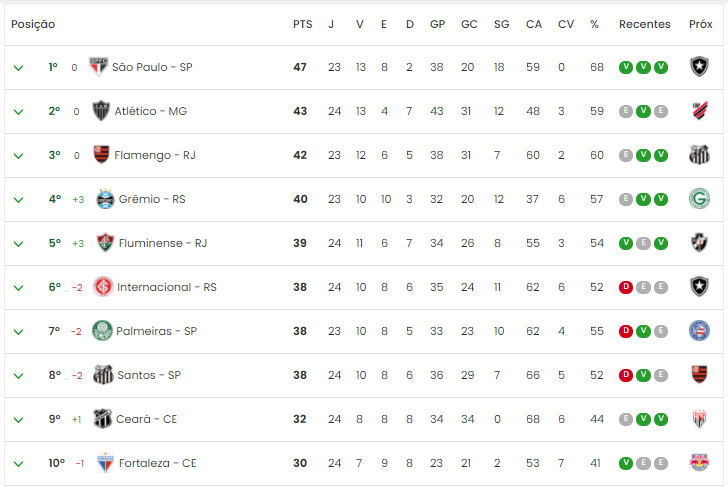Image resolution: width=728 pixels, height=489 pixels.
Task: Expand the São Paulo row chevron
Action: click(x=19, y=68)
